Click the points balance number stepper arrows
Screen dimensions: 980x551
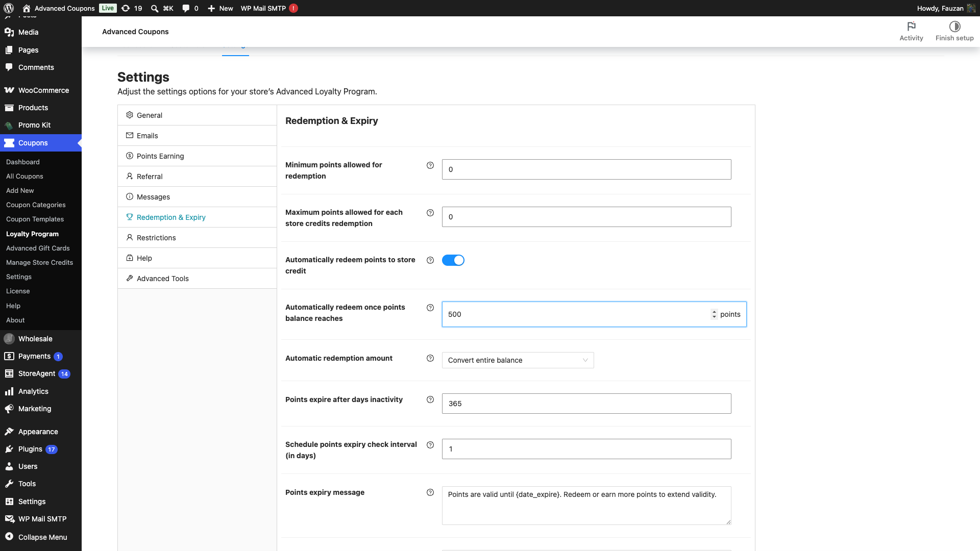[714, 314]
